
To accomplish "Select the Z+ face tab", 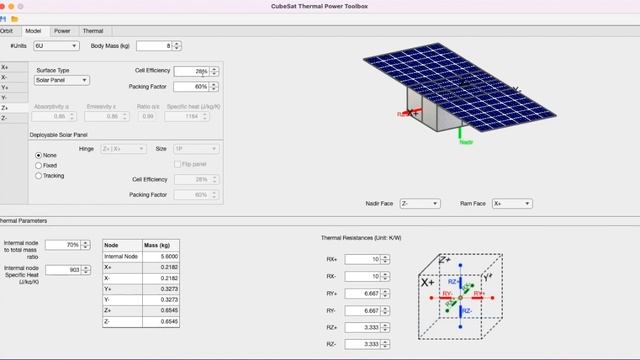I will (x=14, y=108).
